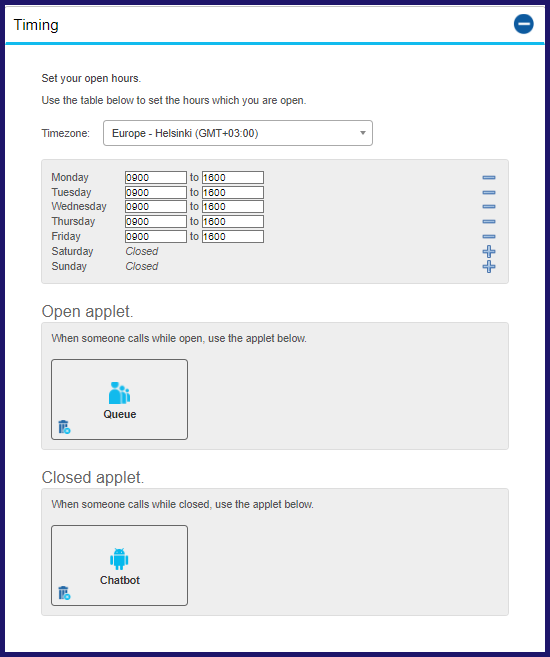Remove Friday hours using minus icon
Screen dimensions: 550x657
pos(489,237)
